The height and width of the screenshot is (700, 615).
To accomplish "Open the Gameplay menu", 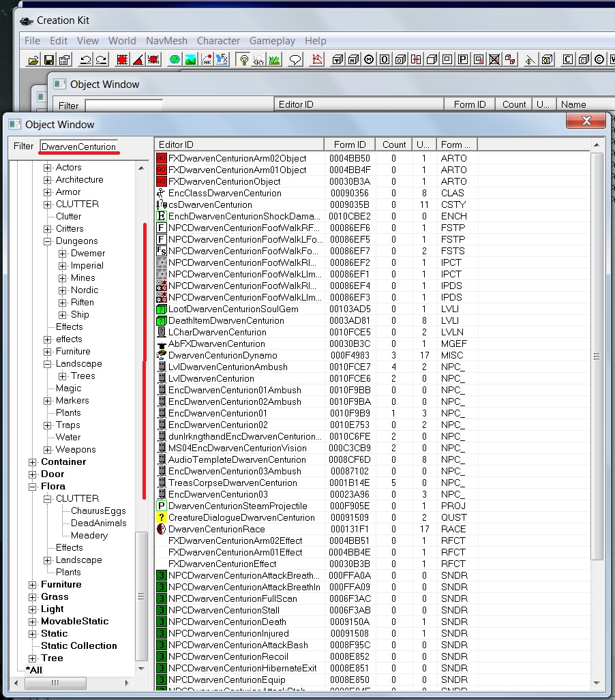I will pyautogui.click(x=272, y=41).
